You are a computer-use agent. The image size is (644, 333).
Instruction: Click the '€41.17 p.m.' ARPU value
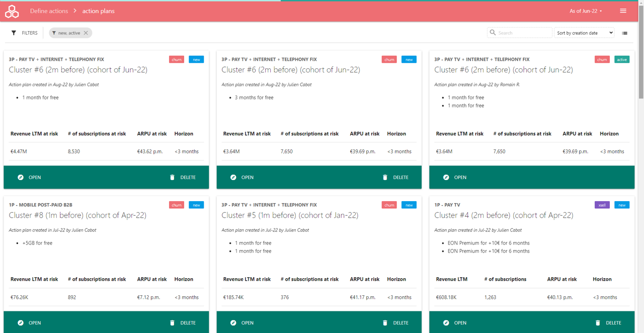tap(363, 297)
